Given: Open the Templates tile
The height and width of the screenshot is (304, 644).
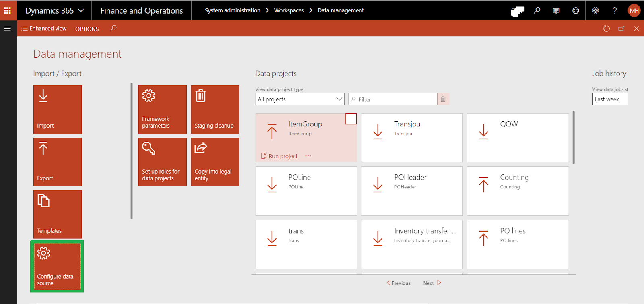Looking at the screenshot, I should pos(58,214).
